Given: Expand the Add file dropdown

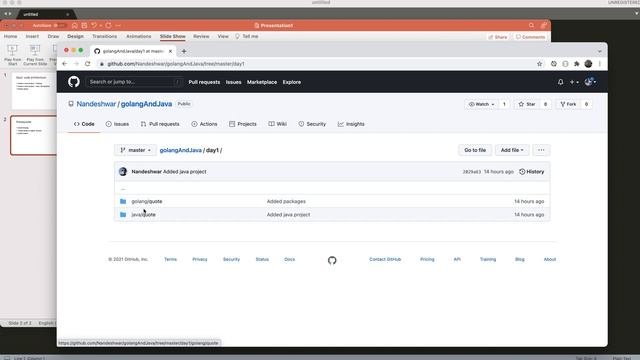Looking at the screenshot, I should (512, 150).
